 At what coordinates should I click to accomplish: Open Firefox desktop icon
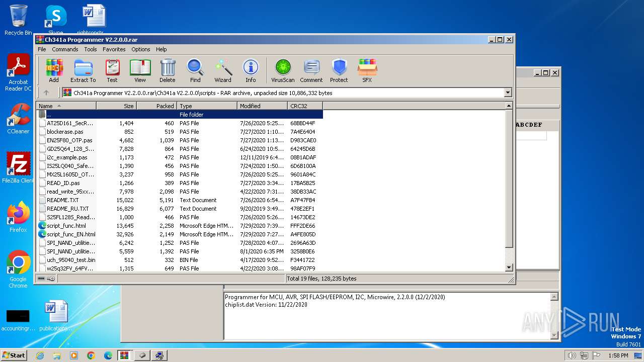[18, 217]
